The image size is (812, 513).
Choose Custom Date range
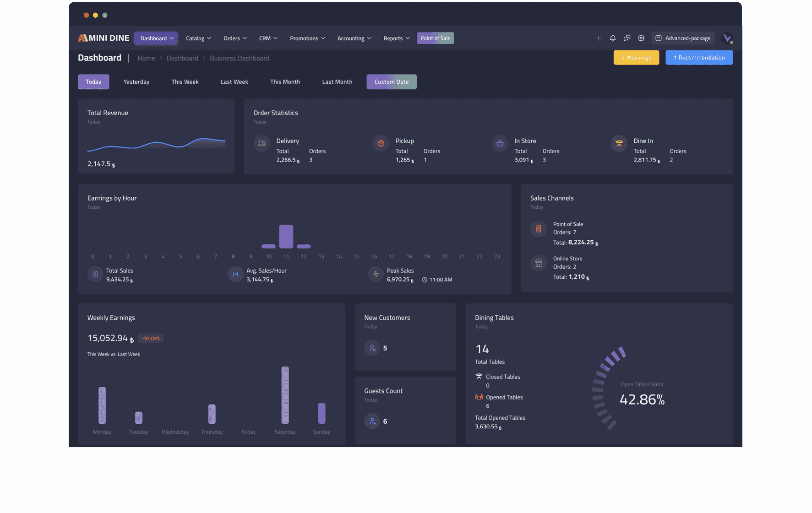pyautogui.click(x=392, y=82)
